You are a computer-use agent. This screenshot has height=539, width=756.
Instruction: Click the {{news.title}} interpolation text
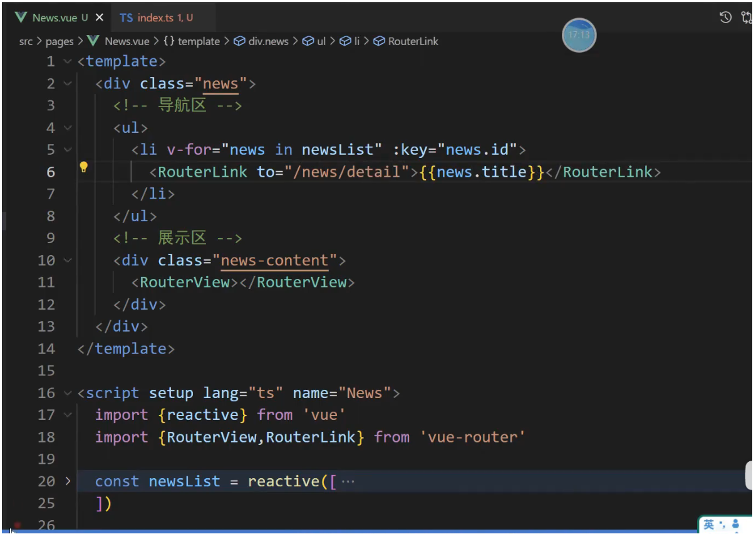coord(482,172)
